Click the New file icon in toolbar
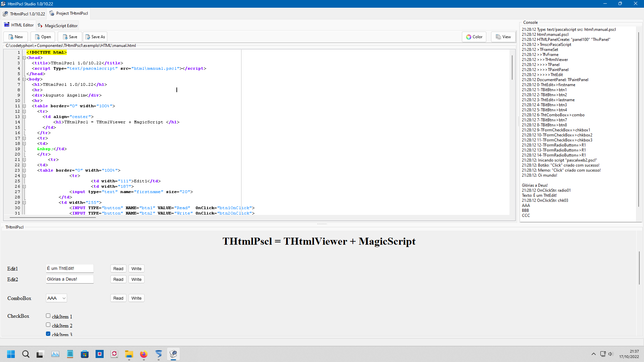644x362 pixels. (x=11, y=37)
